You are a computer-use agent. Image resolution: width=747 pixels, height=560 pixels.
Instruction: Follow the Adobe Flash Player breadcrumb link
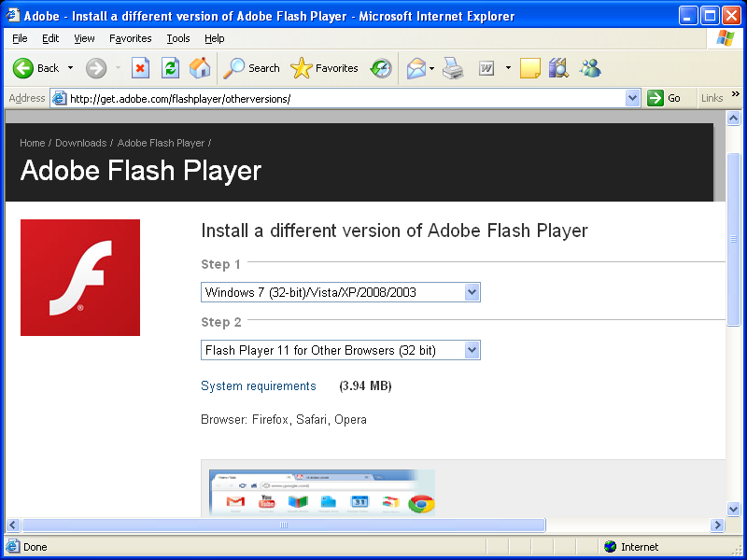[x=161, y=143]
